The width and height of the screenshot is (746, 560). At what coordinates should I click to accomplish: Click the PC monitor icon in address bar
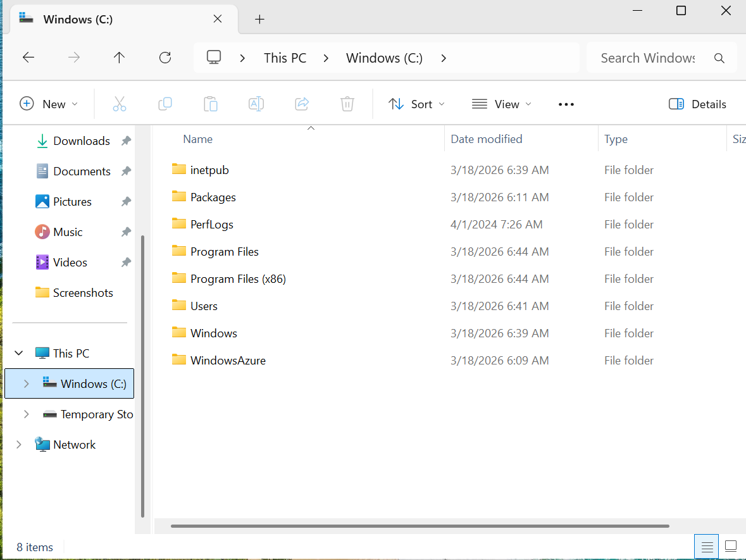[214, 58]
